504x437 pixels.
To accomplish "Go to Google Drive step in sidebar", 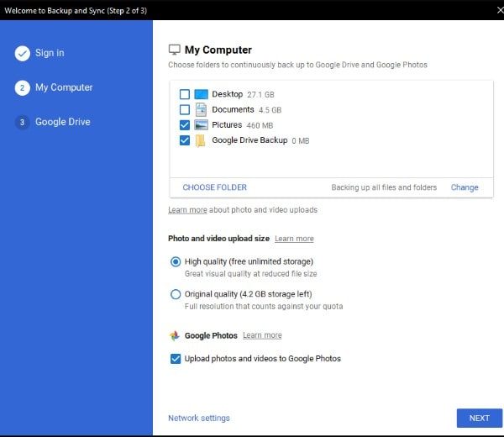I will [x=62, y=122].
